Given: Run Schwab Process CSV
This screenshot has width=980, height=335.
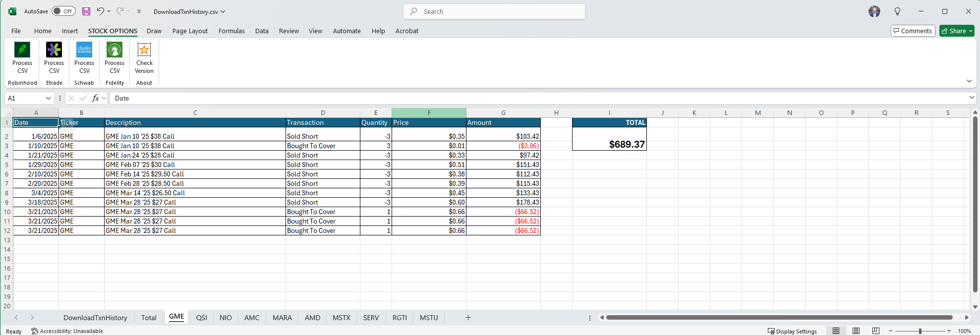Looking at the screenshot, I should (84, 58).
